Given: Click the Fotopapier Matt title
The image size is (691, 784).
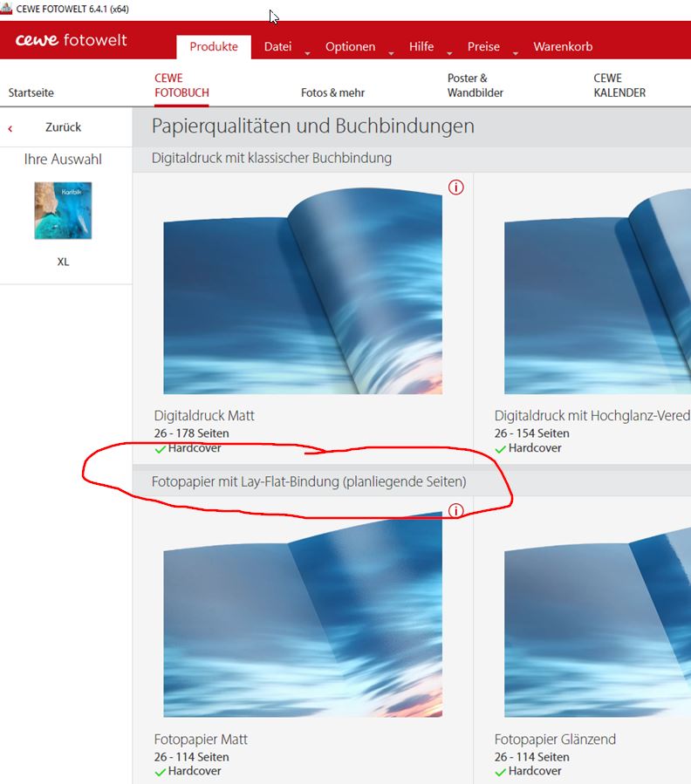Looking at the screenshot, I should (x=201, y=739).
